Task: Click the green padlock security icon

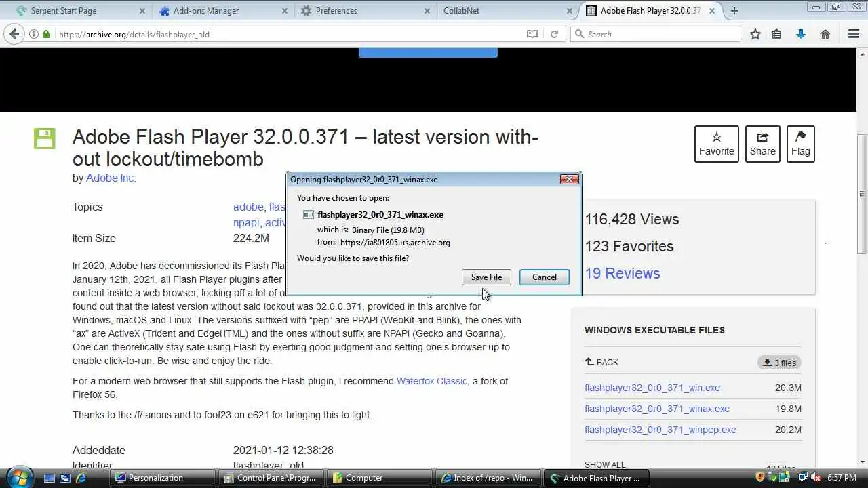Action: coord(46,34)
